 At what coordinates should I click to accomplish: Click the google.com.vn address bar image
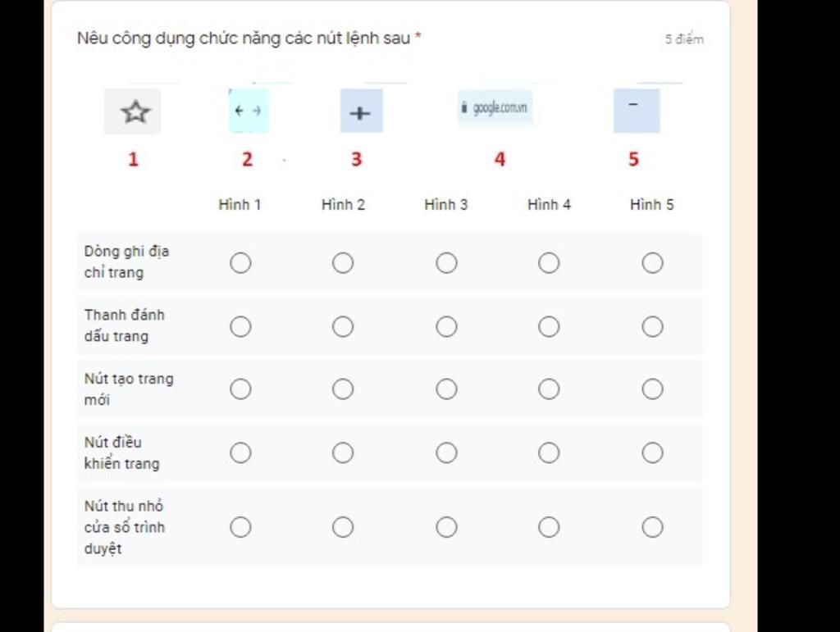[495, 108]
